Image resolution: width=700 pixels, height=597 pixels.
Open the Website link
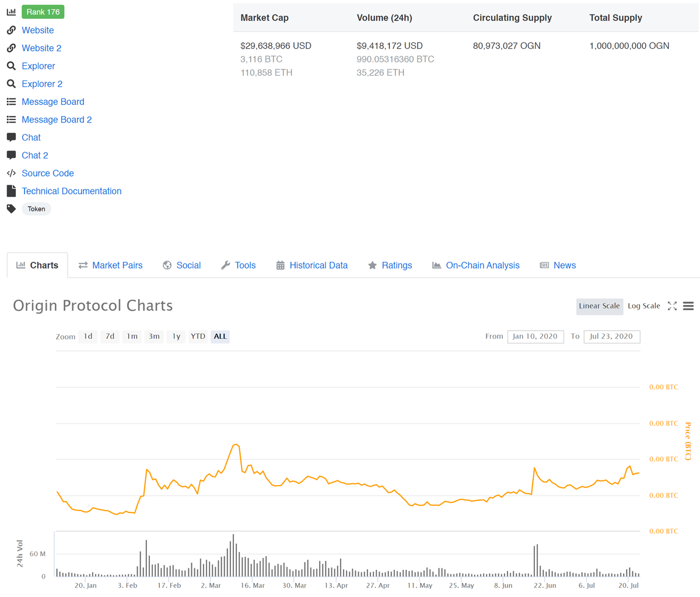pos(38,30)
